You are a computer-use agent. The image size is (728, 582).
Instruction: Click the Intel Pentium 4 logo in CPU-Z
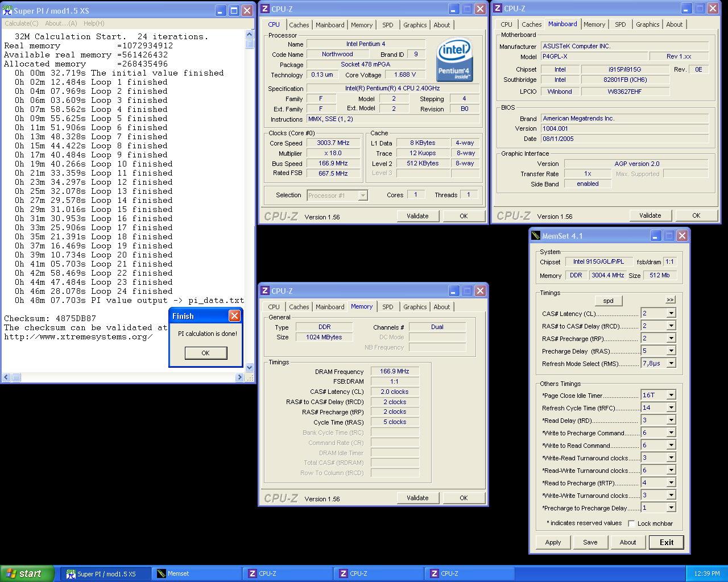pyautogui.click(x=454, y=60)
